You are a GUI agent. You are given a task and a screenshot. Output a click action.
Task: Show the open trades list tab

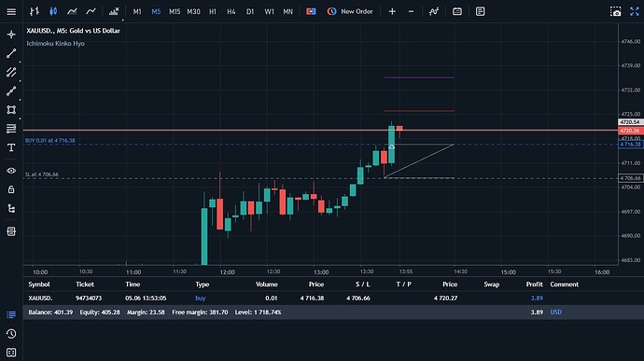(11, 315)
